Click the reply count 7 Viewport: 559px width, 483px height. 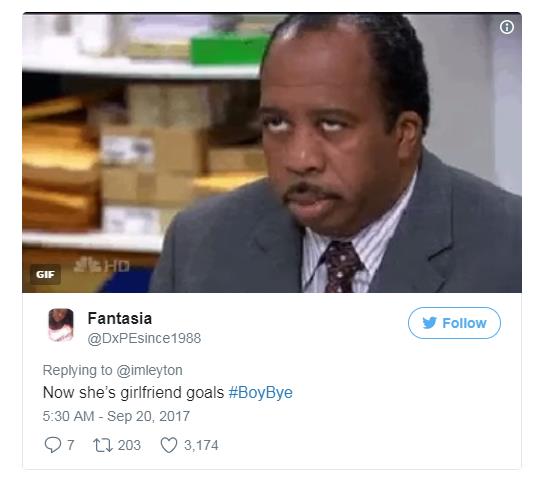pos(71,445)
